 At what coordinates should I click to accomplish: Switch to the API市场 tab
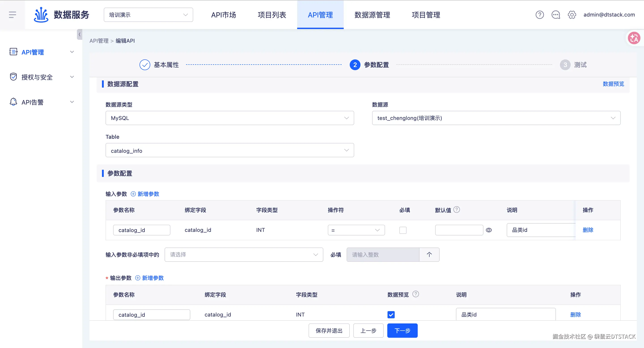[x=224, y=15]
